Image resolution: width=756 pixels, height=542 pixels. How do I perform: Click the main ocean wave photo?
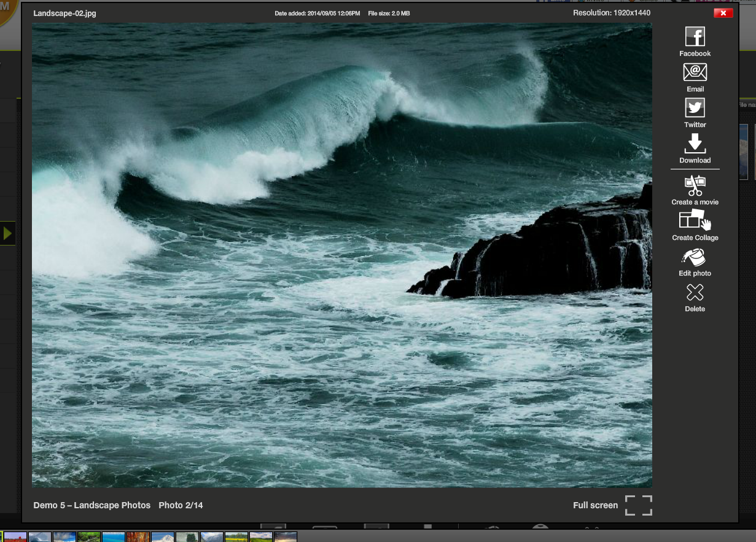click(x=341, y=255)
